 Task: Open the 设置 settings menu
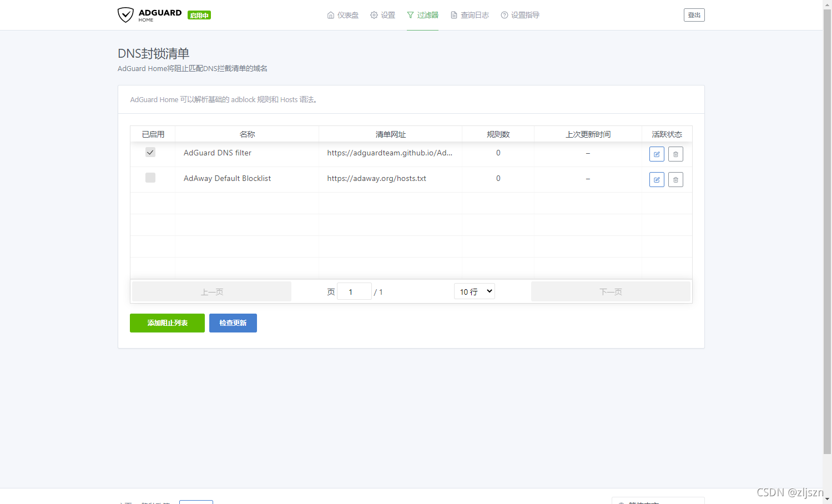coord(383,15)
